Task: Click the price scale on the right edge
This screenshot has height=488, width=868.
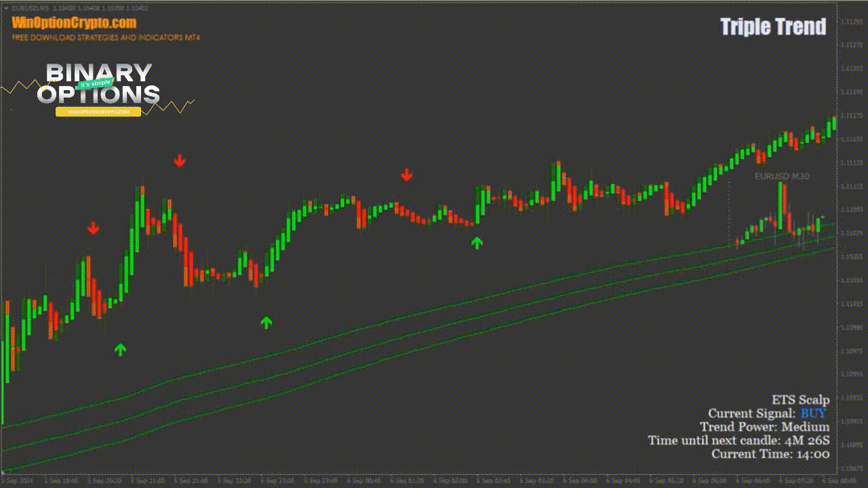Action: click(x=852, y=244)
